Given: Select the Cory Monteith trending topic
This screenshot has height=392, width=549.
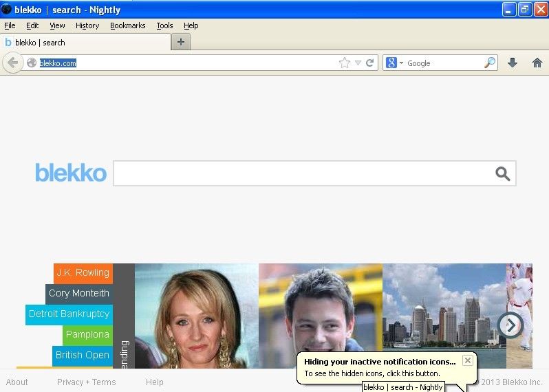Looking at the screenshot, I should coord(79,294).
